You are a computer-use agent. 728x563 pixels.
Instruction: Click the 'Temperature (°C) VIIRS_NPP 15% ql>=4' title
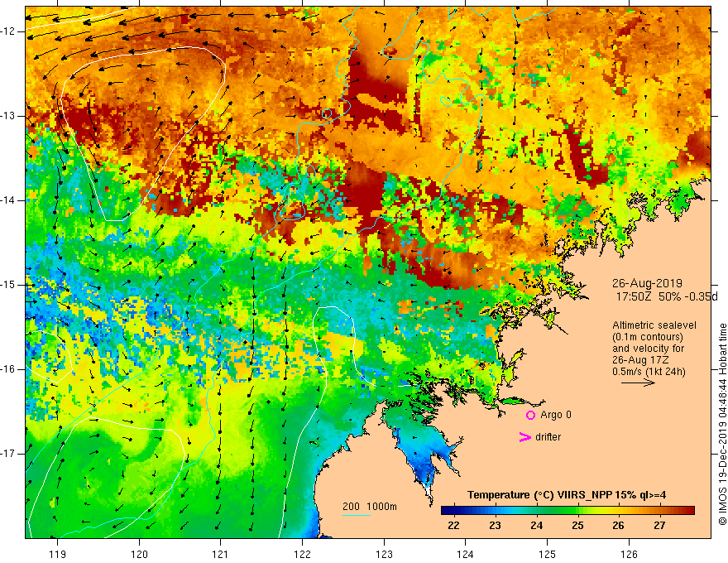(x=567, y=495)
